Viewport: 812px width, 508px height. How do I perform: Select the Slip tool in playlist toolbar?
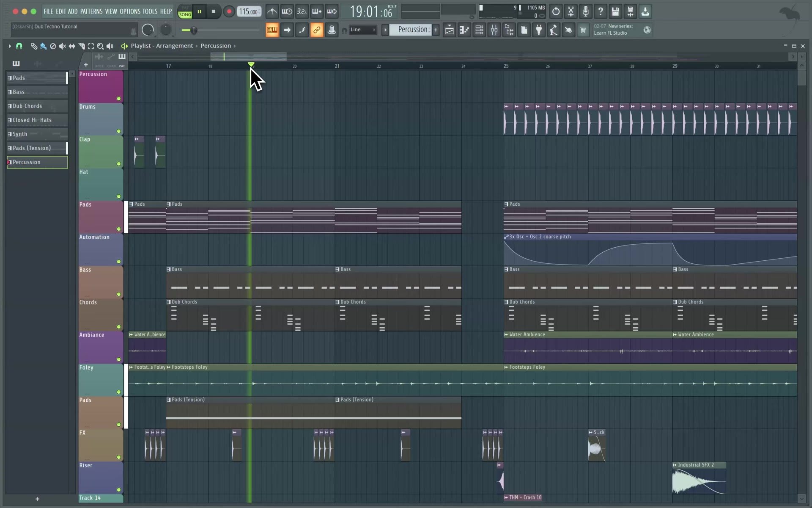click(72, 46)
